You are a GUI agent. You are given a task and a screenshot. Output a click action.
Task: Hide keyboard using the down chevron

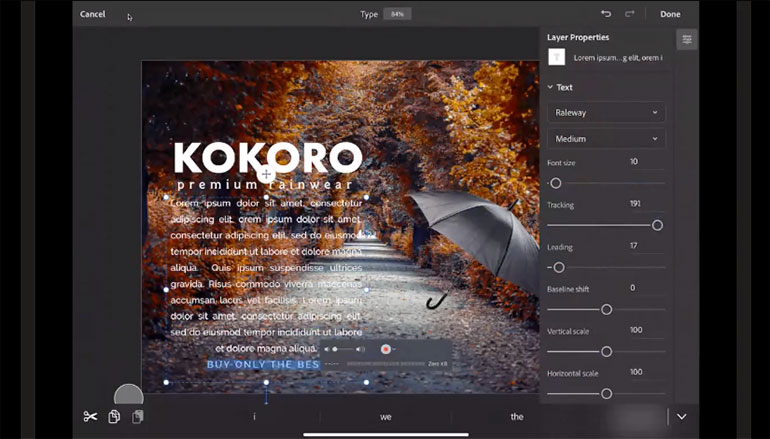682,416
